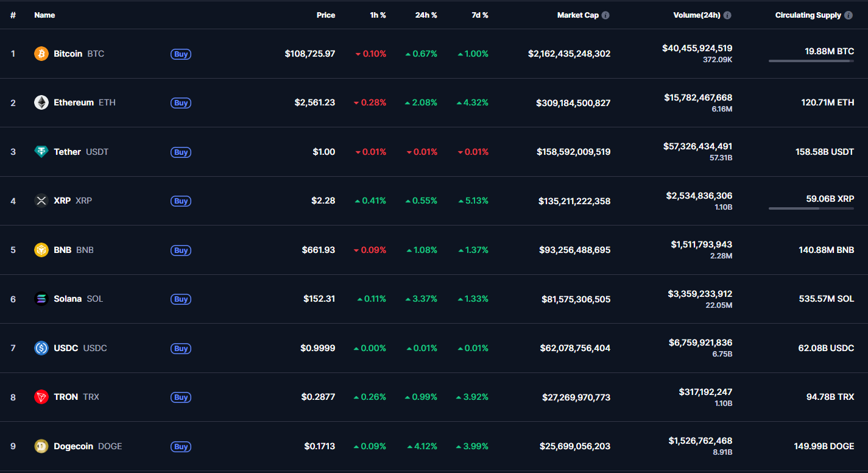Click the Volume(24h) info icon

[726, 15]
